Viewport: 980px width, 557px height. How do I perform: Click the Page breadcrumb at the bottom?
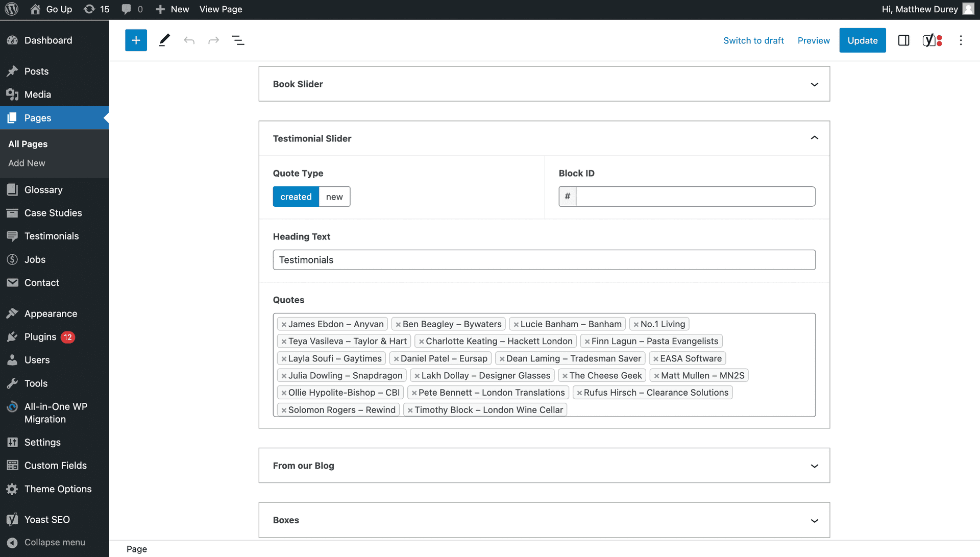tap(137, 549)
